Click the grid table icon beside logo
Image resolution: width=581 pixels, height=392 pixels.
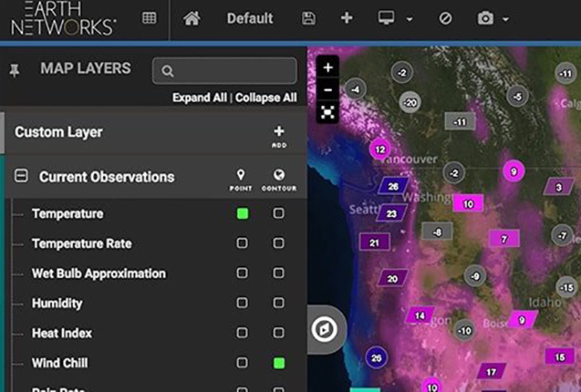click(149, 18)
